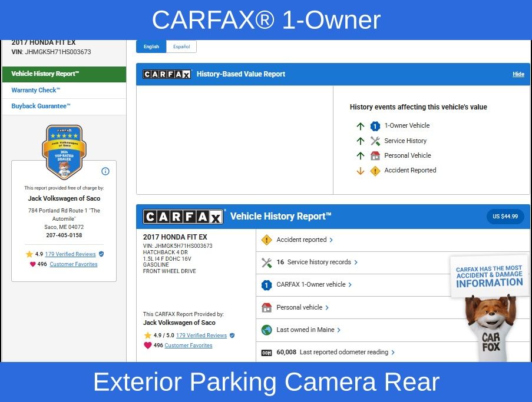This screenshot has width=532, height=402.
Task: Click the globe icon beside Last owned
Action: coord(266,330)
